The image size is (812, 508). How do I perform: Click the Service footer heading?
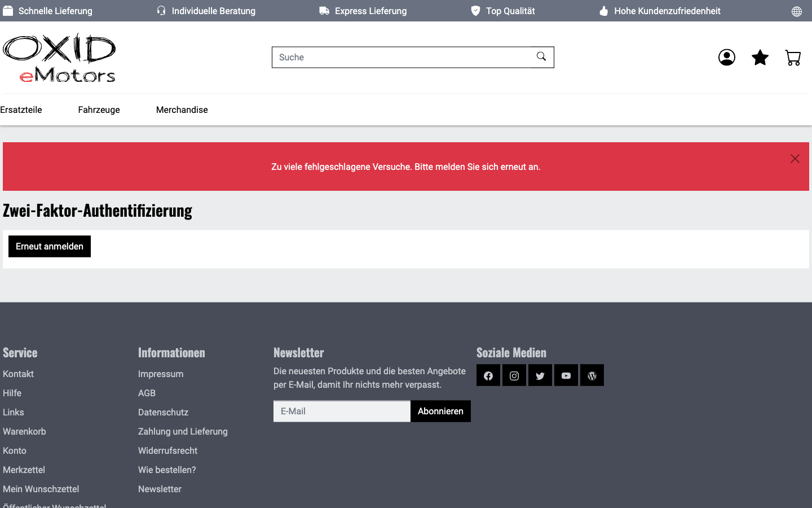[20, 353]
